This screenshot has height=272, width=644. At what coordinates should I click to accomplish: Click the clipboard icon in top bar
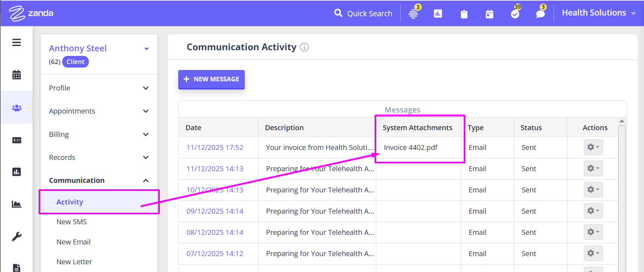[x=464, y=14]
